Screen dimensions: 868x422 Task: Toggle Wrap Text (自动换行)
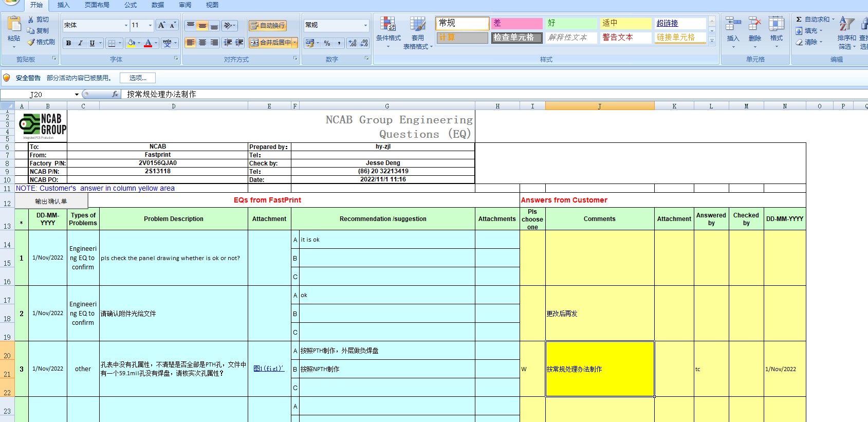coord(267,26)
